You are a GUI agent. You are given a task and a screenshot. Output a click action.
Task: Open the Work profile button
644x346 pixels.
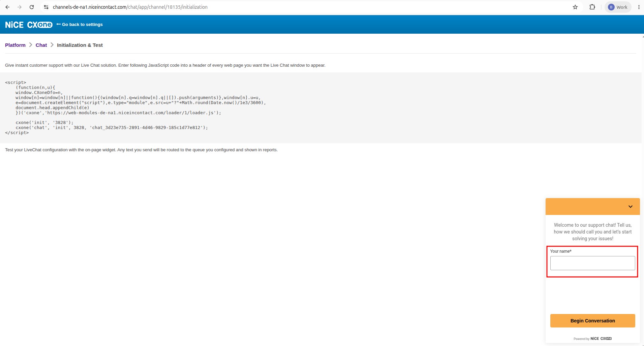tap(618, 7)
